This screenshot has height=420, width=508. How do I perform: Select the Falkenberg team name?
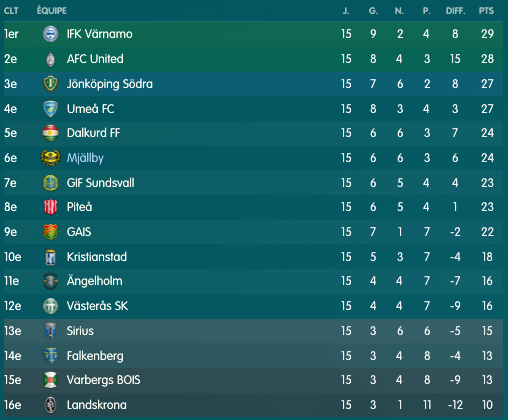(95, 356)
